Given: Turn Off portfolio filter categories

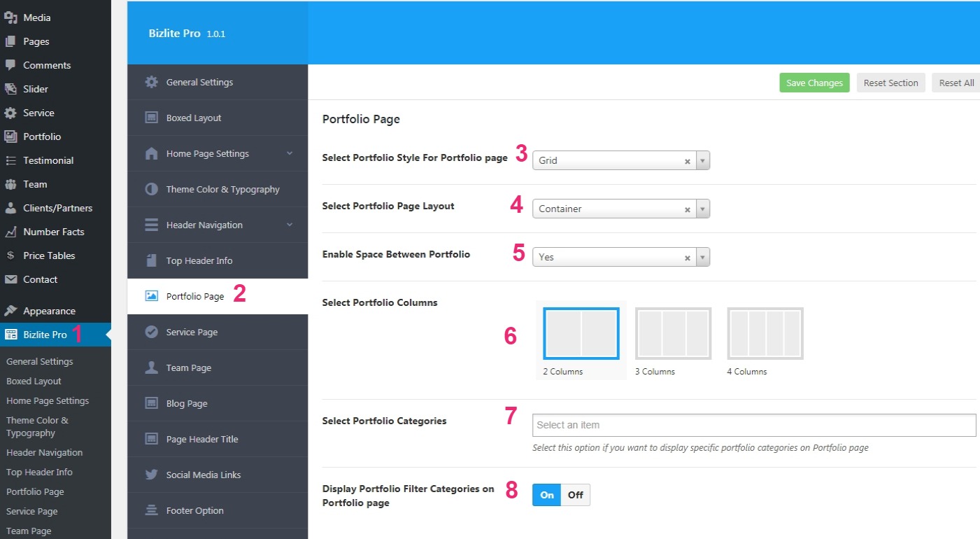Looking at the screenshot, I should [576, 495].
